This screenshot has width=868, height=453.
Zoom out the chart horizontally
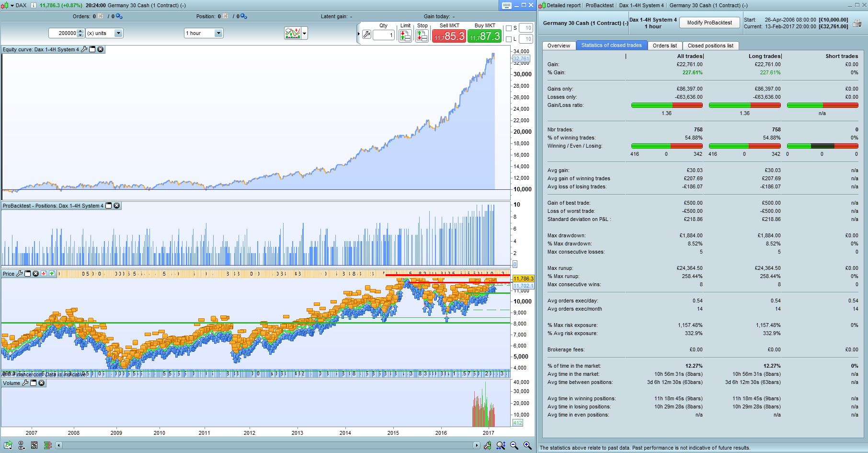point(514,445)
